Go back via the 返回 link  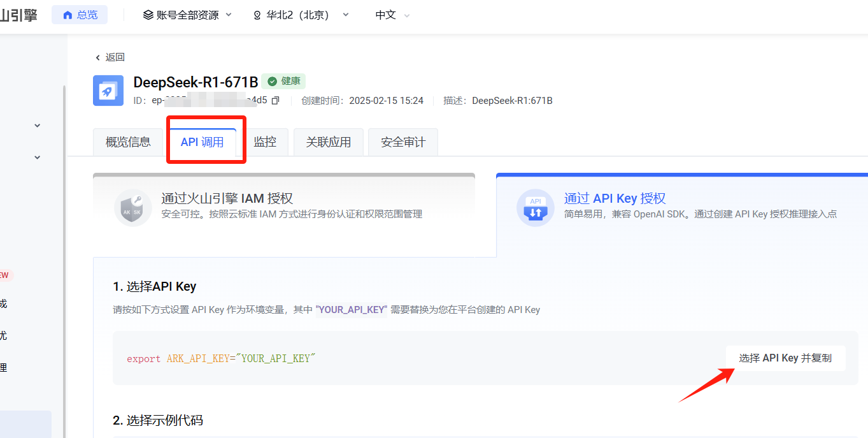coord(110,57)
